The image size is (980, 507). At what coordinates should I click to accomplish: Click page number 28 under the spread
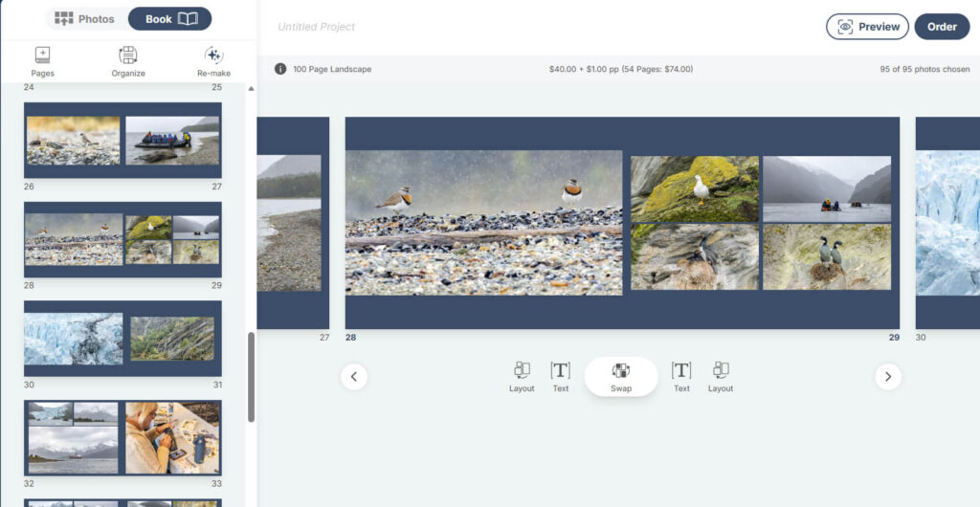click(x=350, y=337)
